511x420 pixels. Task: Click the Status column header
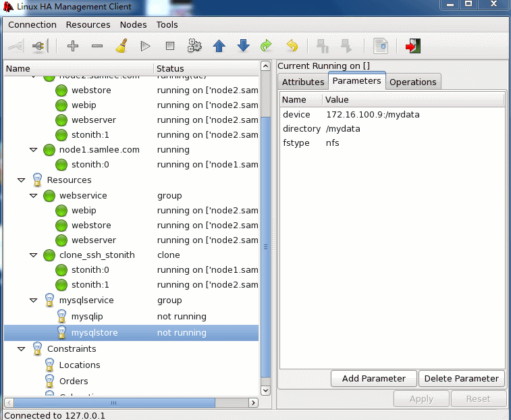207,68
